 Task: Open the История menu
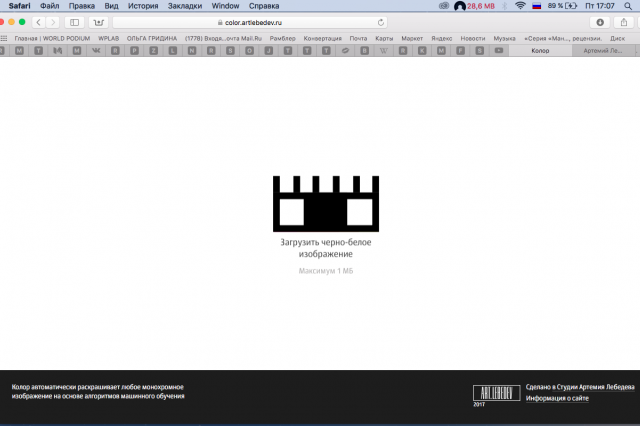tap(143, 6)
